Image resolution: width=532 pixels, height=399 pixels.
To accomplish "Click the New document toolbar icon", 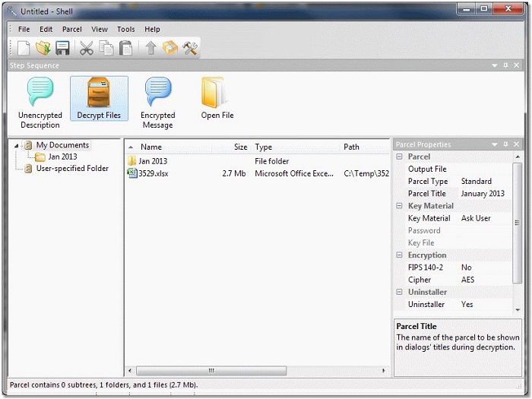I will [x=24, y=49].
